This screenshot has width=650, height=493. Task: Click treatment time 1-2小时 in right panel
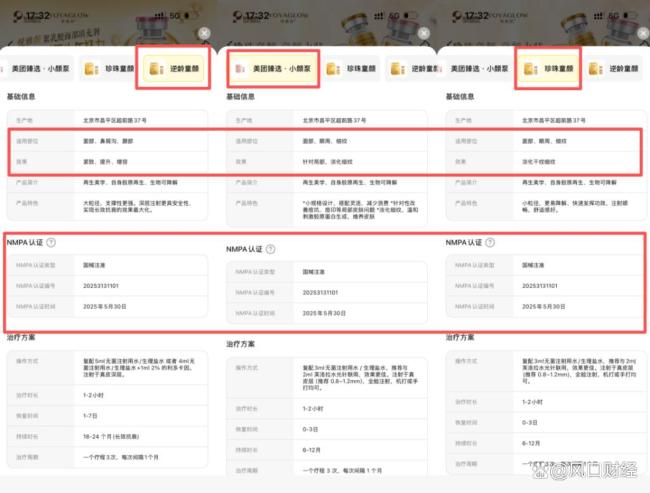click(x=532, y=402)
